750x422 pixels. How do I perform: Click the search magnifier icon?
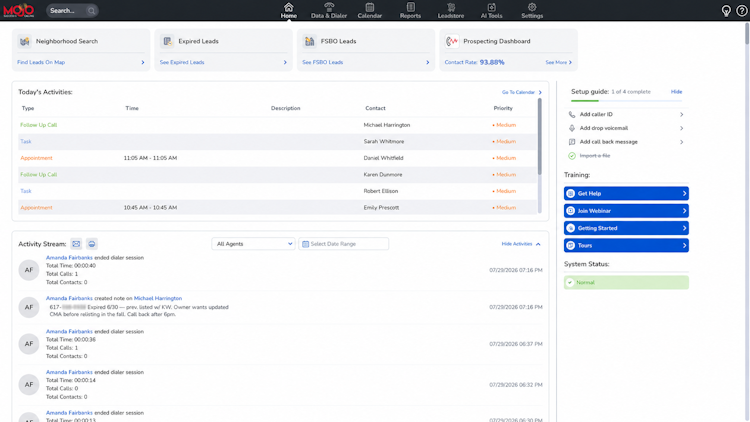point(91,11)
